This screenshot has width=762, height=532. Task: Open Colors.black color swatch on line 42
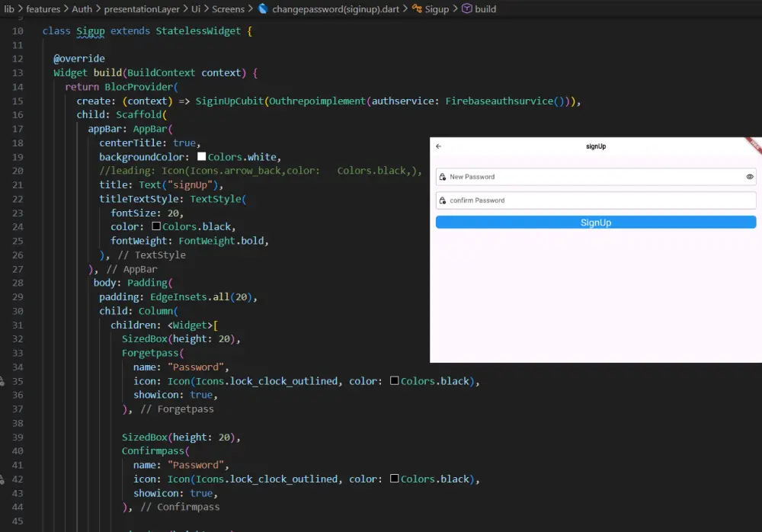(x=394, y=479)
